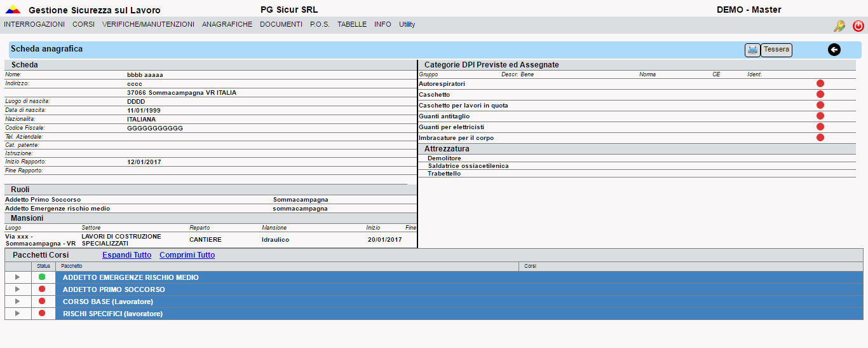Select the ADDETTO PRIMO SOCCORSO package row

click(x=459, y=289)
